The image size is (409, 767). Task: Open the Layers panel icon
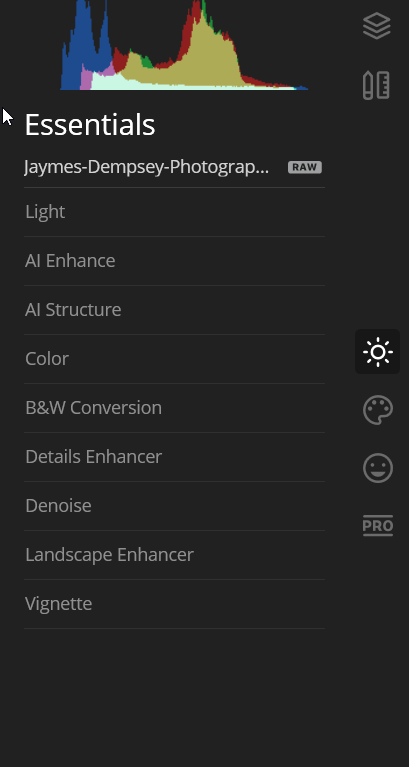377,25
